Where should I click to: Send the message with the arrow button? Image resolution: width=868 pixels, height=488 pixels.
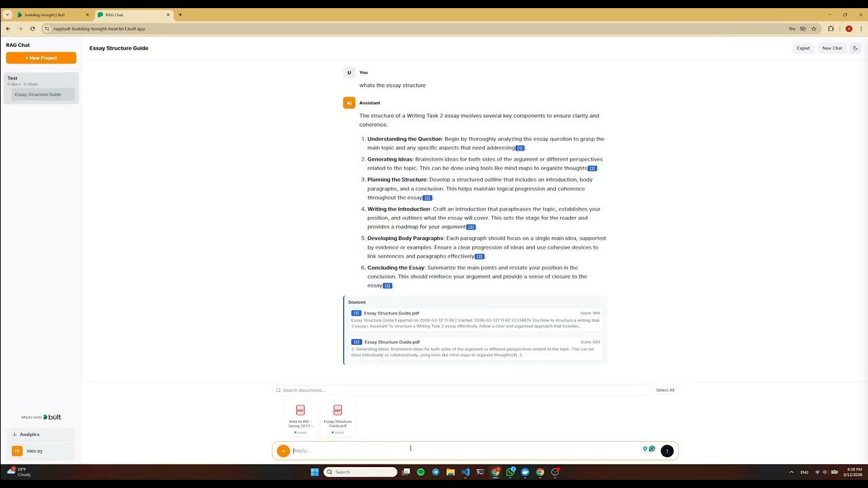coord(667,451)
